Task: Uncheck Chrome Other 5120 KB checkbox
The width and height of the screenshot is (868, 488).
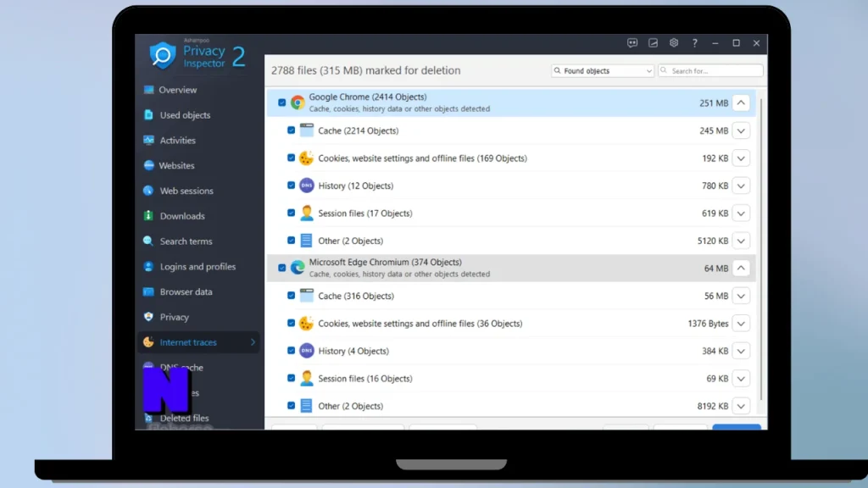Action: point(292,240)
